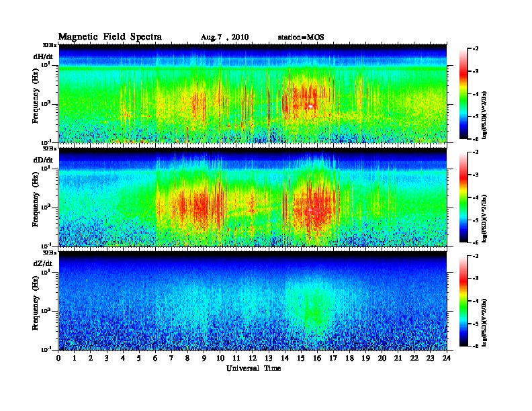
Task: Click hour 6 on the Universal Time axis
Action: (x=156, y=359)
